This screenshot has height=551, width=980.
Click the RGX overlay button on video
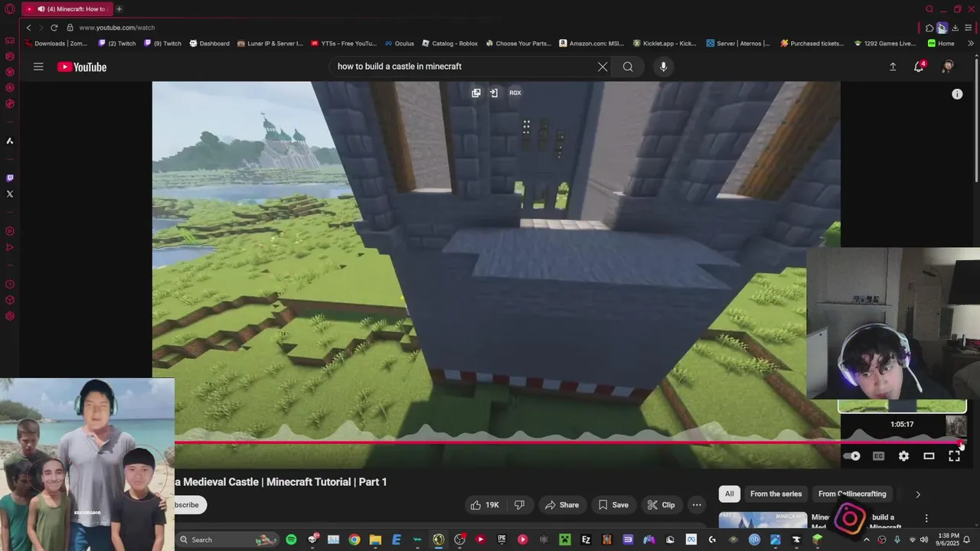coord(515,93)
